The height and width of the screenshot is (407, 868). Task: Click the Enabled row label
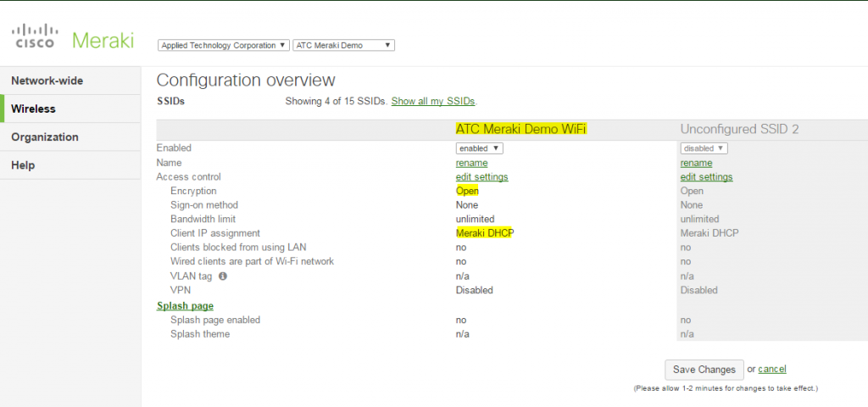174,148
